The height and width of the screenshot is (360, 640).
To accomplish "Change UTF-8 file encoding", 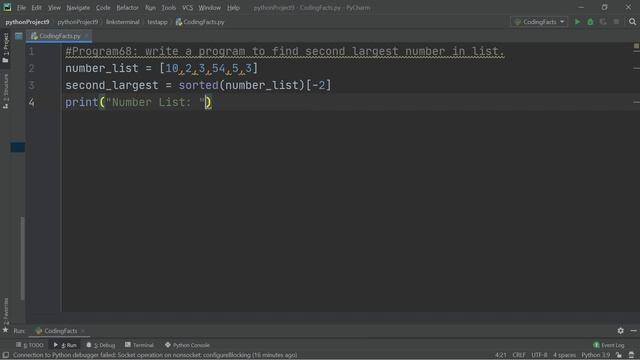I will pyautogui.click(x=539, y=355).
